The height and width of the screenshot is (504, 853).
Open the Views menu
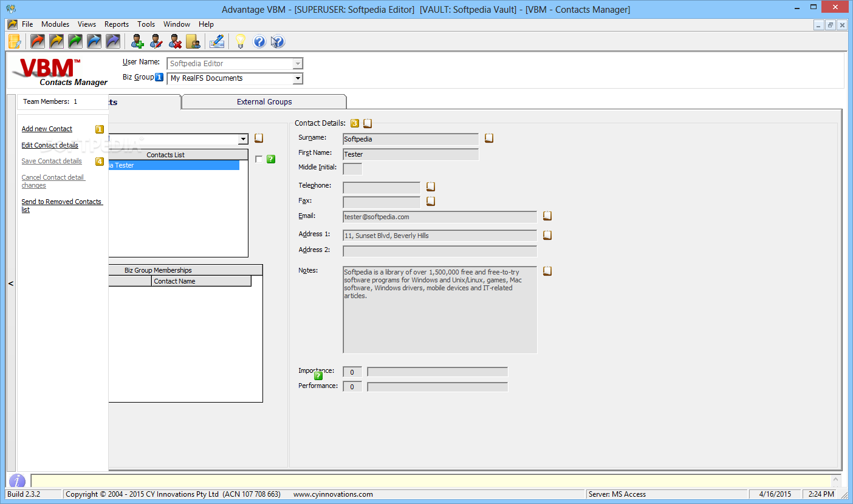click(87, 24)
